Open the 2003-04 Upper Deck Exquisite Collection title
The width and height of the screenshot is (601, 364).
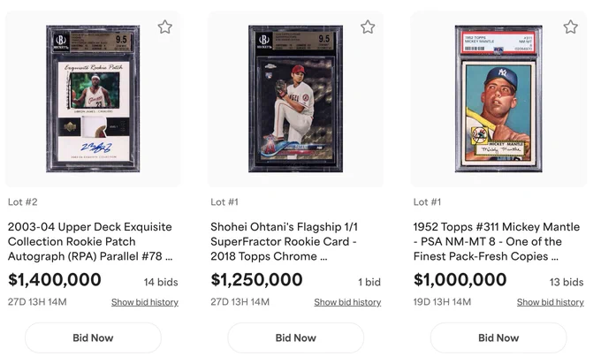click(x=90, y=241)
